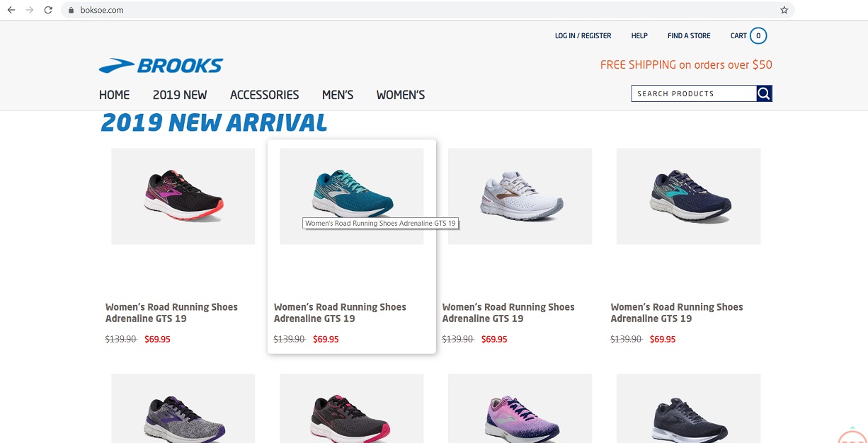Click the magnifier search button
868x443 pixels.
764,93
